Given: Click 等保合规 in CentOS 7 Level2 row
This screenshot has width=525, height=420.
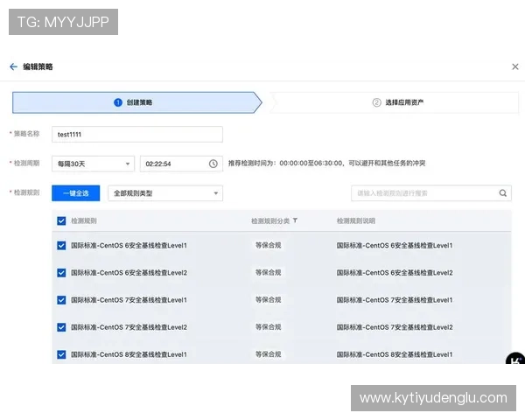Looking at the screenshot, I should [x=269, y=327].
